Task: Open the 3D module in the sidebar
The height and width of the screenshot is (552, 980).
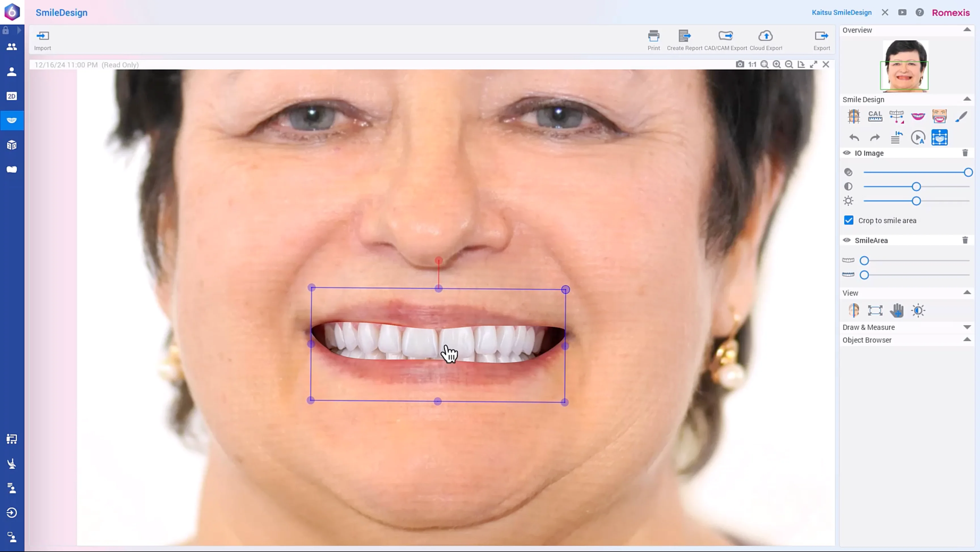Action: [12, 145]
